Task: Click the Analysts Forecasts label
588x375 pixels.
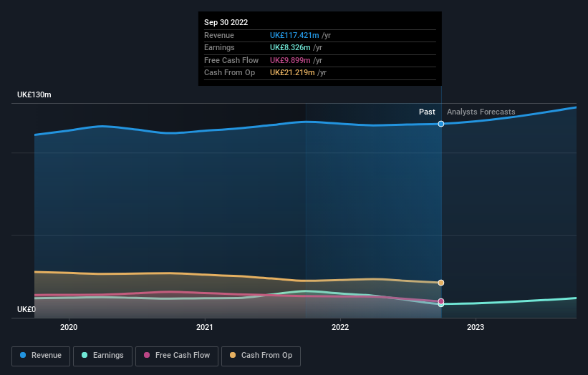Action: click(481, 112)
